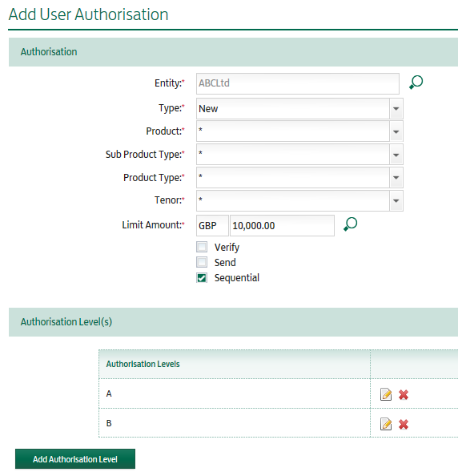
Task: Tick the Send checkbox
Action: [x=202, y=262]
